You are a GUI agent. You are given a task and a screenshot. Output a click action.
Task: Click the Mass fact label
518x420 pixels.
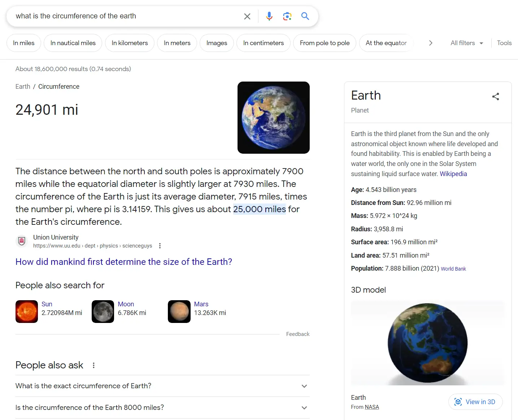coord(360,216)
